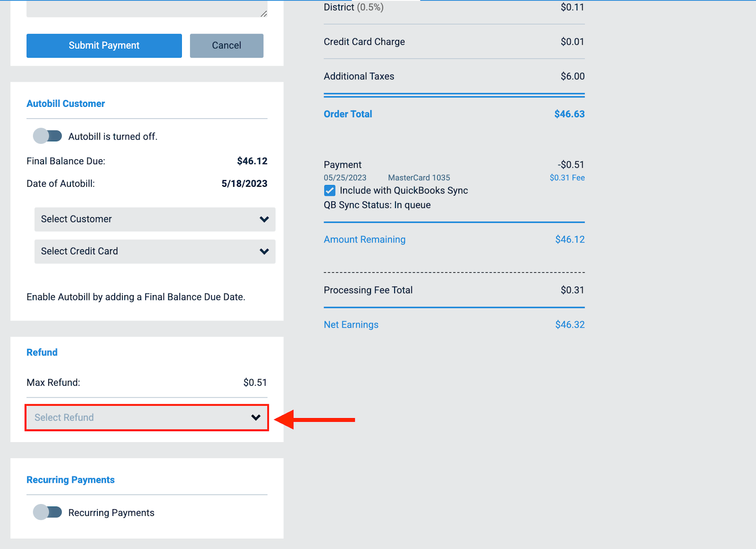
Task: Cancel the payment form
Action: pyautogui.click(x=226, y=45)
